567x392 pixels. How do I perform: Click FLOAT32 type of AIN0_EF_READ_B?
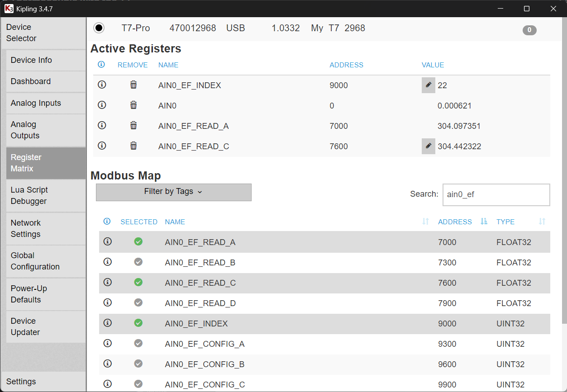[x=514, y=263]
